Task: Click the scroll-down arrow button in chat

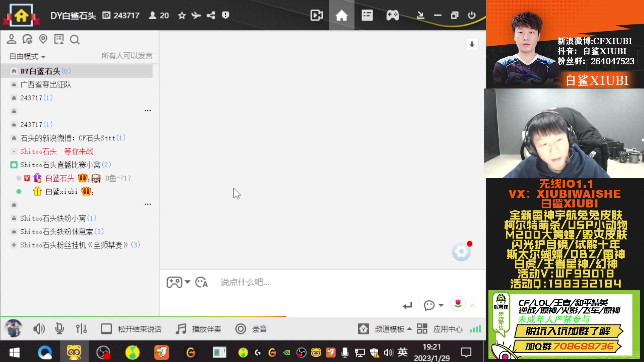Action: pos(472,44)
